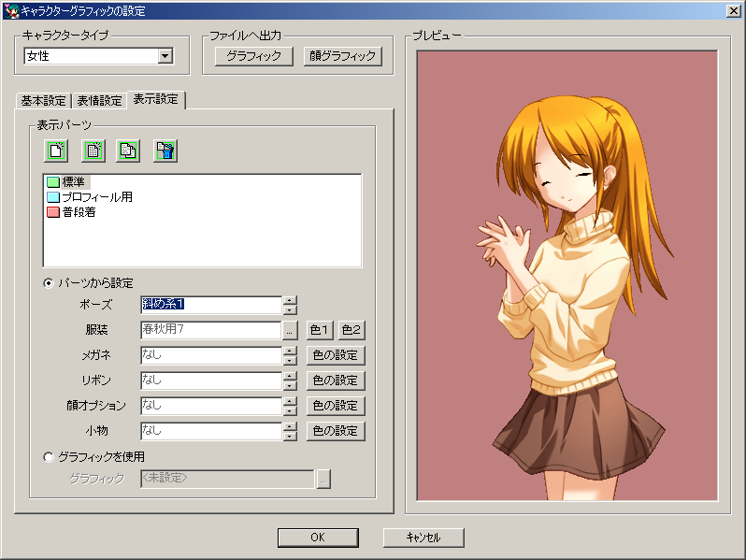Click the green swatch of 標準
Viewport: 746px width, 560px height.
tap(52, 182)
